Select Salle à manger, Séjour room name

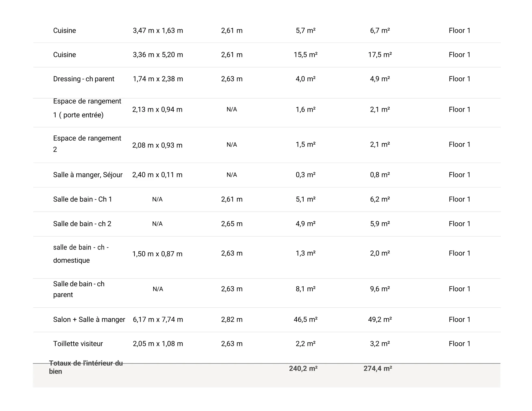[x=88, y=175]
